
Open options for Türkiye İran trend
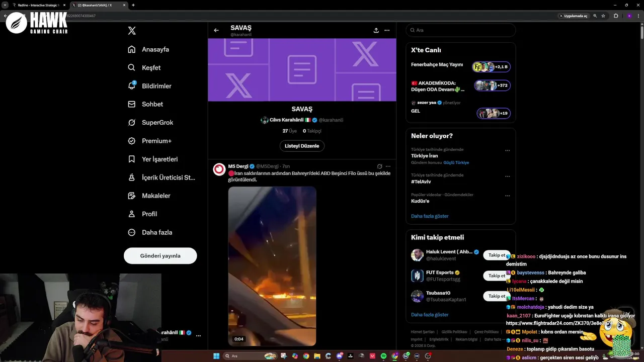click(x=507, y=150)
